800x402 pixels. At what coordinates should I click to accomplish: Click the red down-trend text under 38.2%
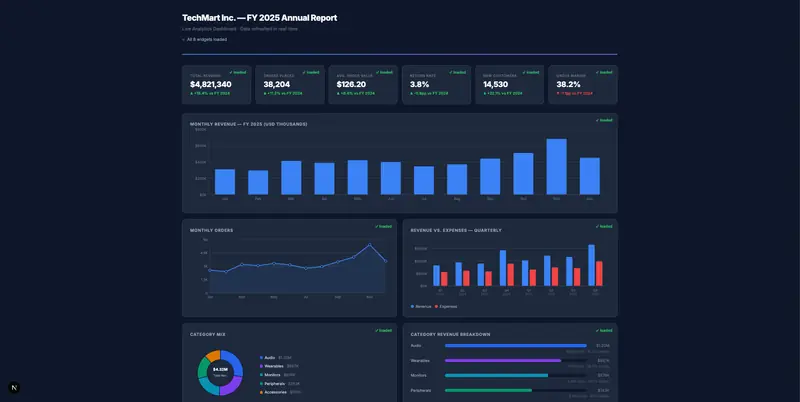point(574,94)
